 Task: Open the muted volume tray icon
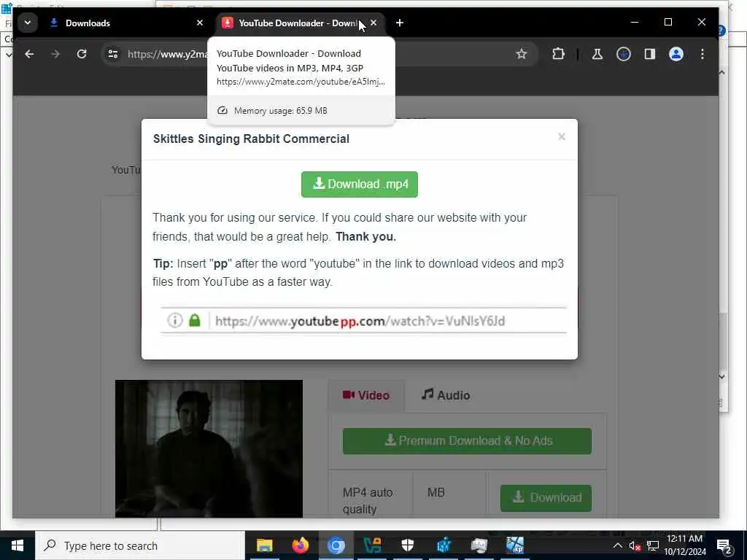click(635, 546)
